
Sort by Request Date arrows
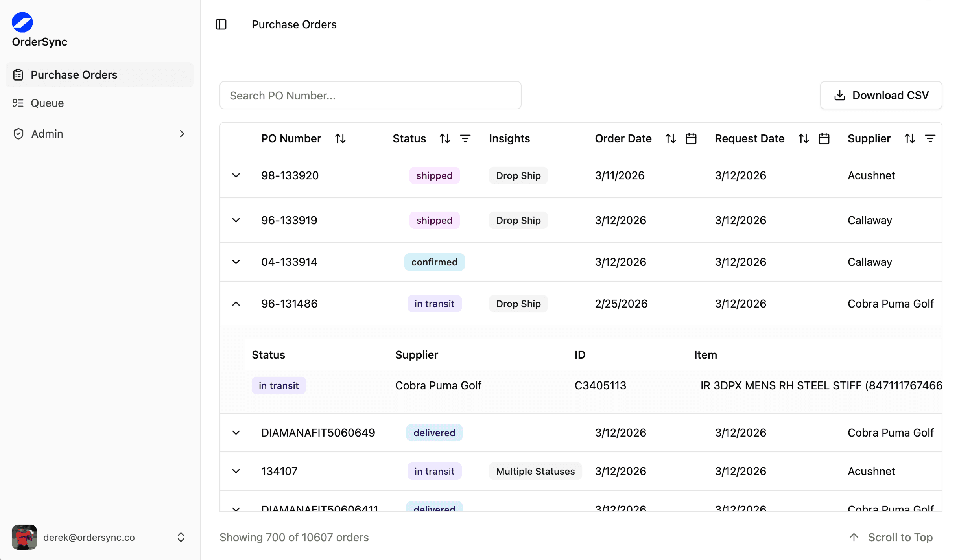803,138
